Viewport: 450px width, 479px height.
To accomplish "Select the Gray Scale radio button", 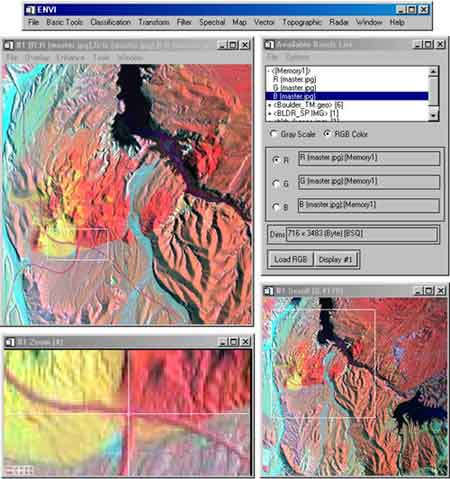I will coord(273,134).
